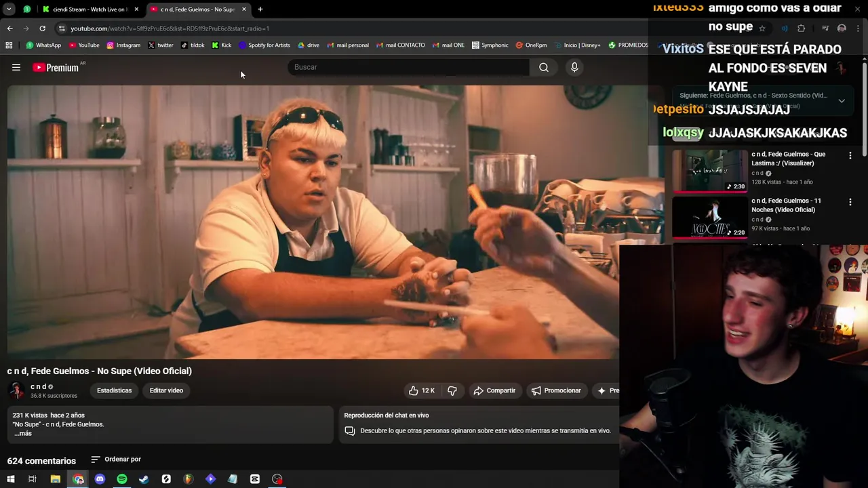Open the Symphonic bookmark

click(x=490, y=45)
